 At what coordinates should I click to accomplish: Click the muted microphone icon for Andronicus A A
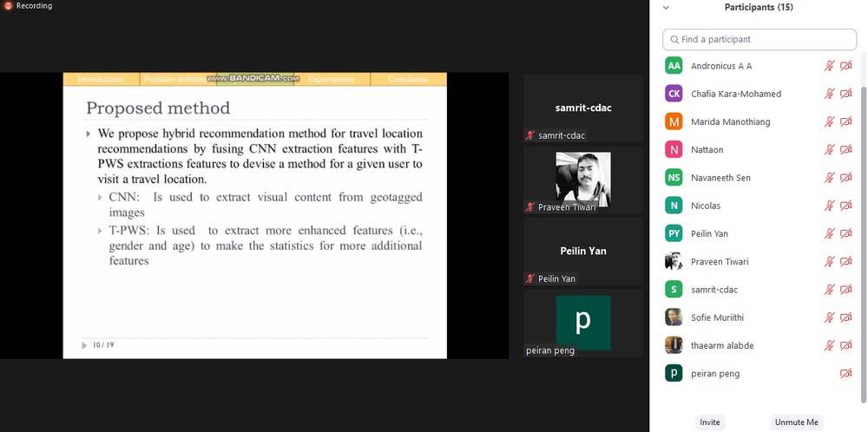pos(830,66)
